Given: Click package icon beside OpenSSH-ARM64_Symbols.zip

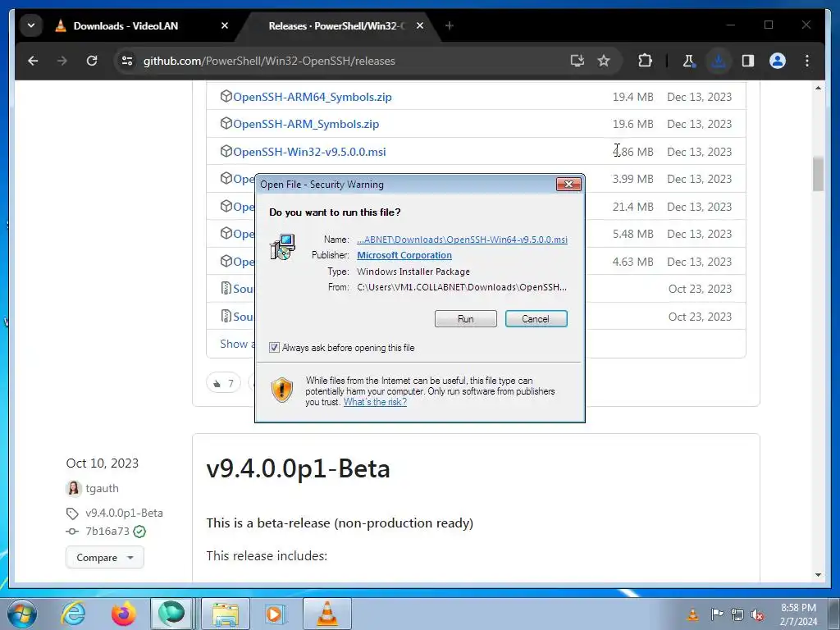Looking at the screenshot, I should click(x=226, y=97).
